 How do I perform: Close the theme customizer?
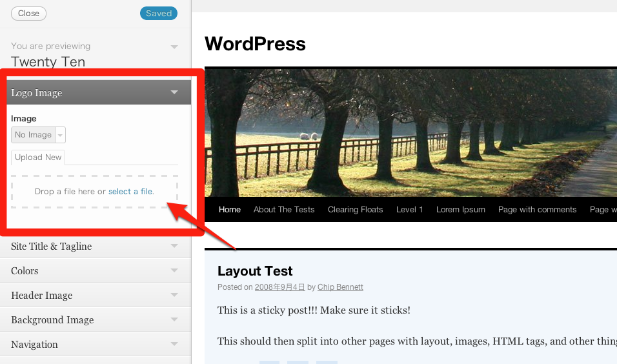coord(29,14)
